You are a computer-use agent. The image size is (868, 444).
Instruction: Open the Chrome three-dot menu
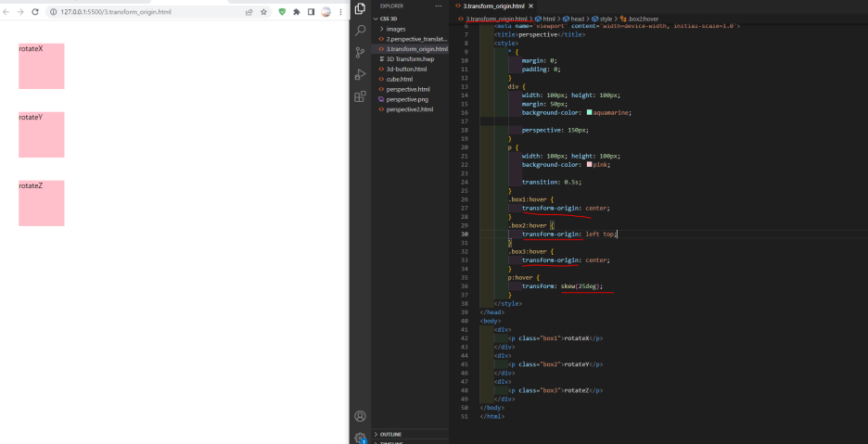(x=340, y=12)
